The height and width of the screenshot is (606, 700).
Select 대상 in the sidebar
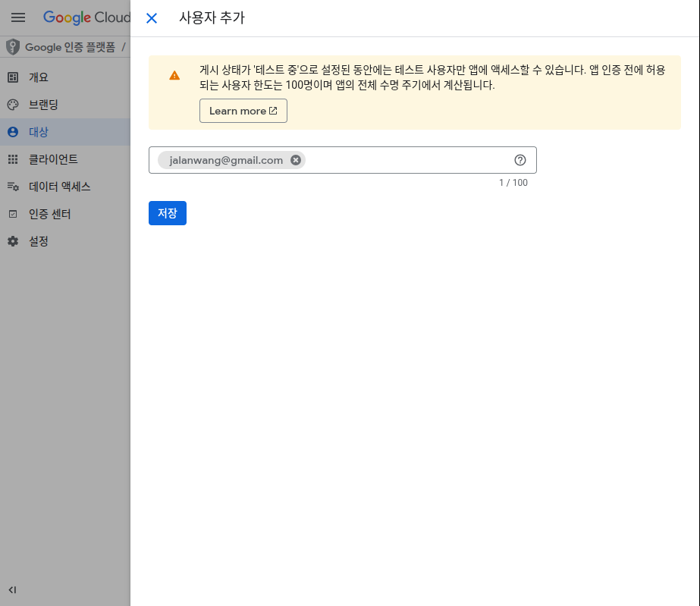(x=38, y=132)
